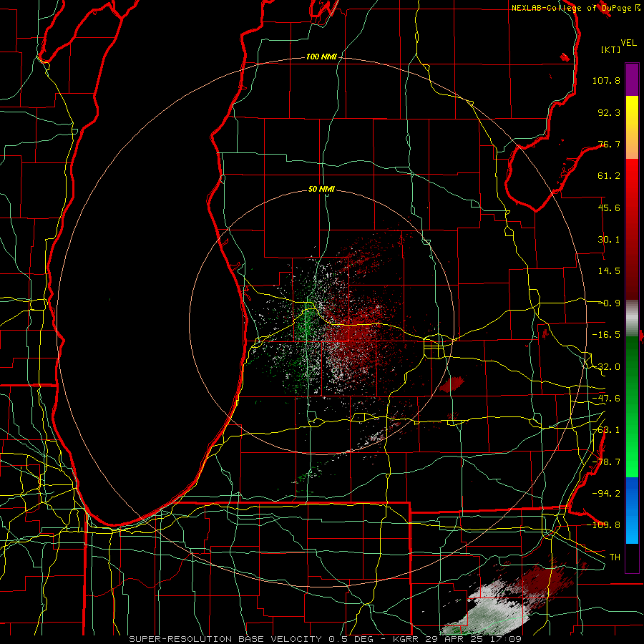Click the 107.8 velocity scale value
This screenshot has height=644, width=644.
coord(606,80)
